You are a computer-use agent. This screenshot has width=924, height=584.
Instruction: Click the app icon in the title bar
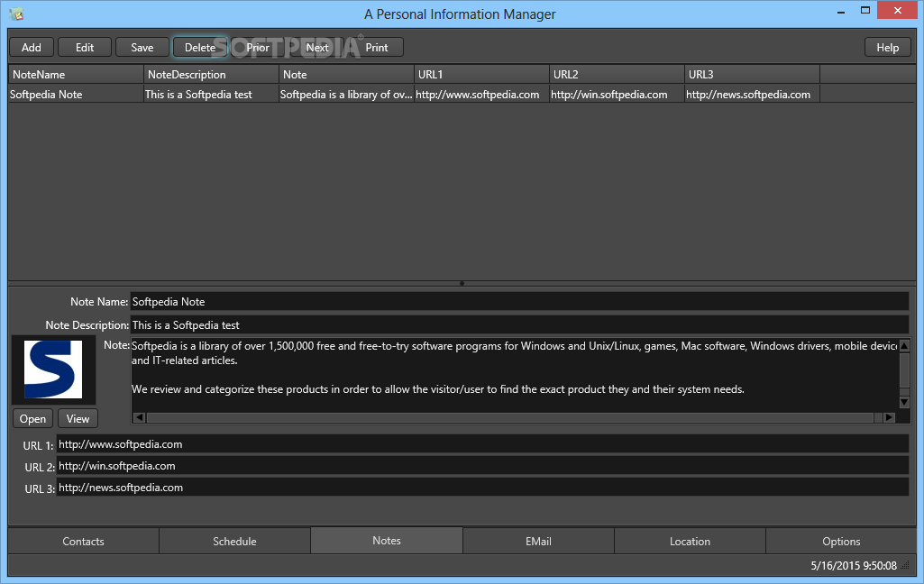(x=16, y=14)
